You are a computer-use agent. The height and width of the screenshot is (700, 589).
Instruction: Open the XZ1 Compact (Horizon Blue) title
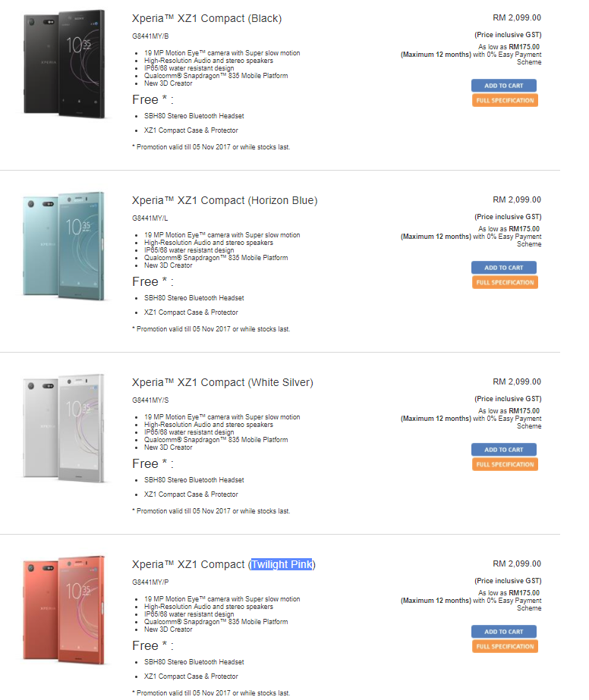pos(224,200)
